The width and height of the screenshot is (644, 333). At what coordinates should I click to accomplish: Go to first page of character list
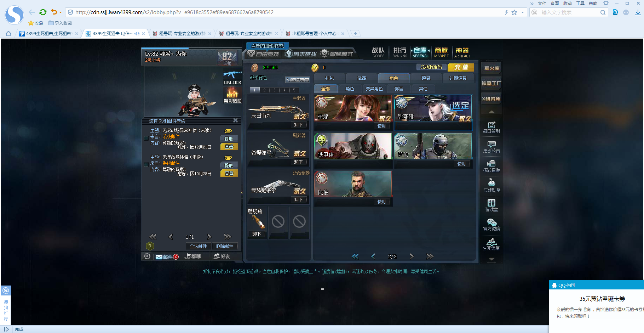tap(355, 256)
